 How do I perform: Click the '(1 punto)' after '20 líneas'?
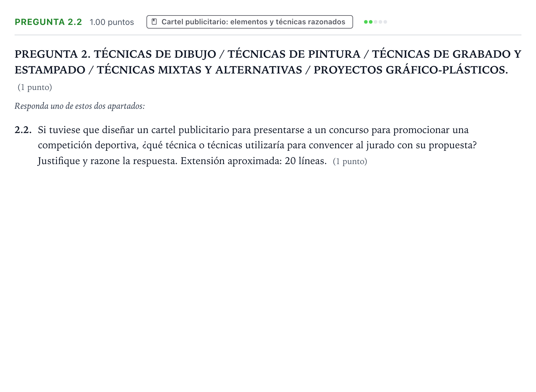[x=350, y=161]
